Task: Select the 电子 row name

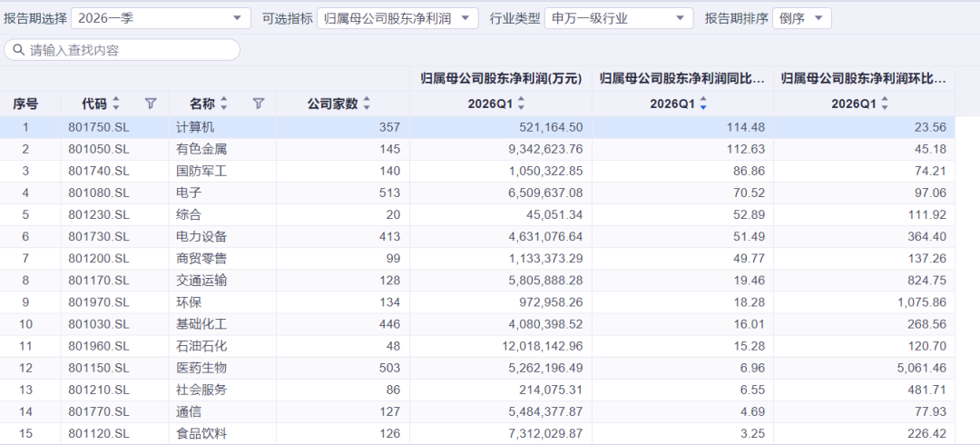Action: click(x=189, y=193)
